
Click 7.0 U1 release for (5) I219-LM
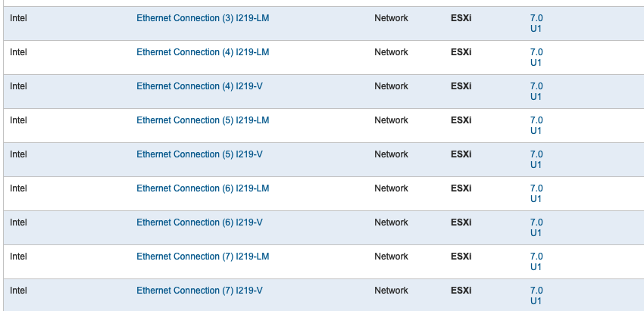point(536,126)
